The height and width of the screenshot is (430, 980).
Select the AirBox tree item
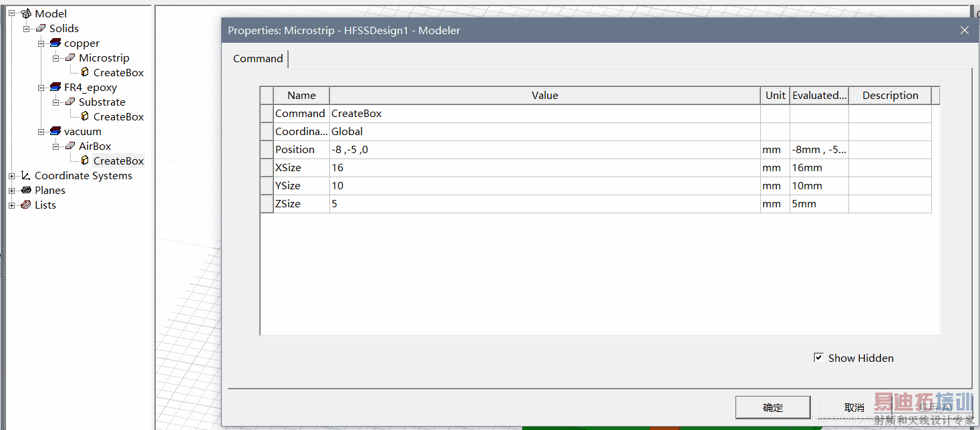(95, 146)
